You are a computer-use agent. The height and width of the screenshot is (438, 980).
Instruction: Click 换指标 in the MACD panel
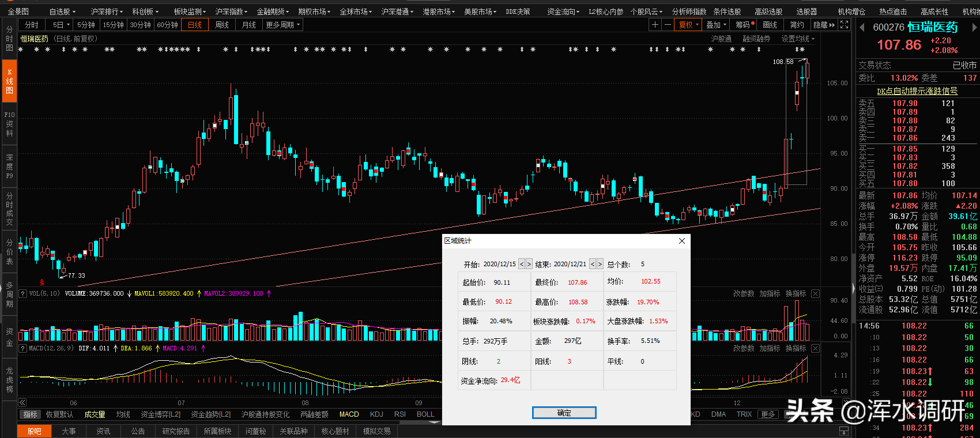pyautogui.click(x=796, y=348)
